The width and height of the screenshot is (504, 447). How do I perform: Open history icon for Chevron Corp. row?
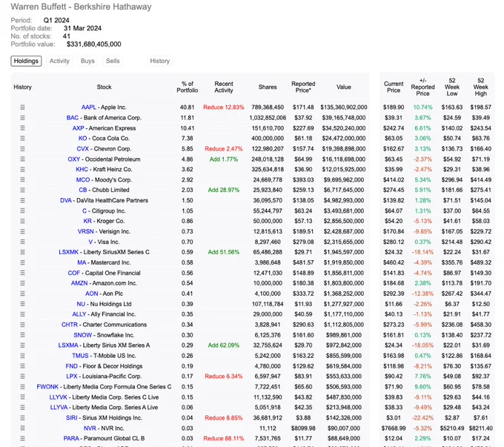pyautogui.click(x=22, y=149)
